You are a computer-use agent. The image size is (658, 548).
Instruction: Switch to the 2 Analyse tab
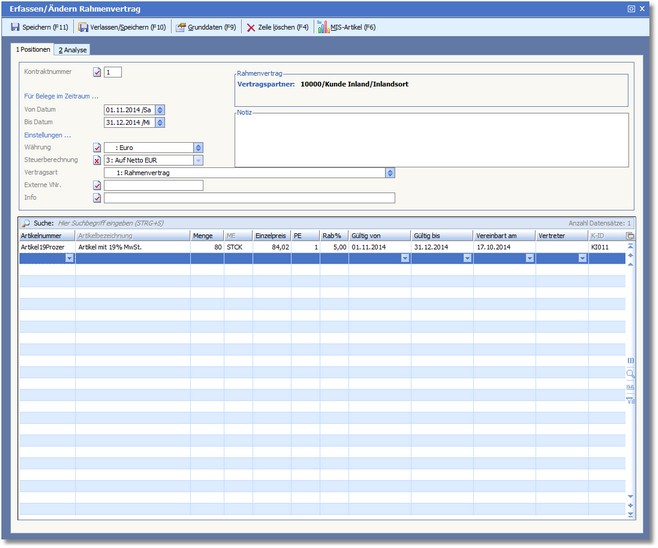74,49
